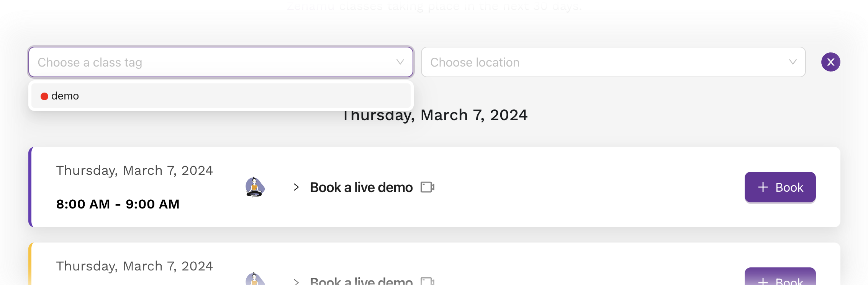Click the yoga instructor avatar in first class
Viewport: 868px width, 285px height.
pyautogui.click(x=255, y=187)
